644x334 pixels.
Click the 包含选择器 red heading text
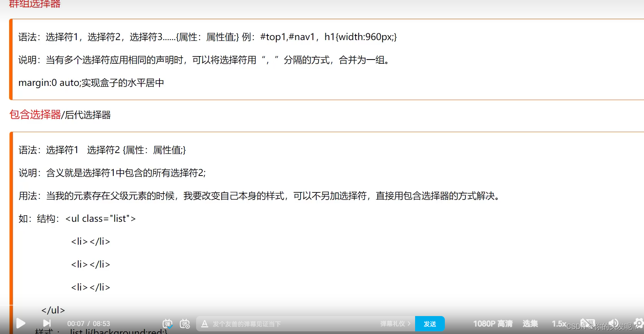point(35,115)
